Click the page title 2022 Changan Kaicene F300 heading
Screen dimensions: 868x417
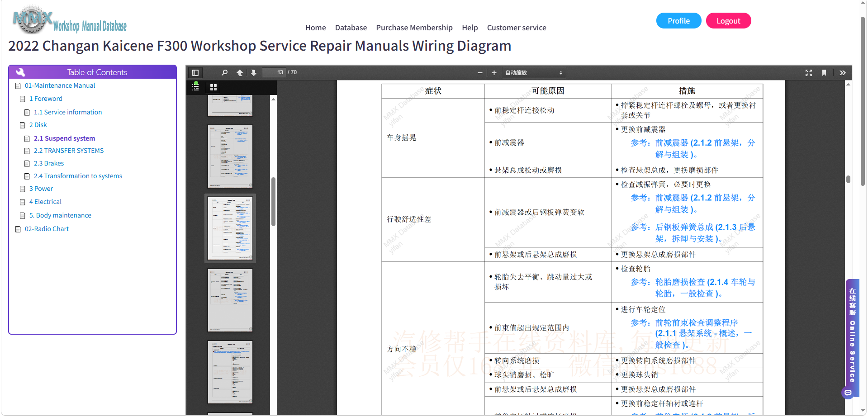coord(260,46)
